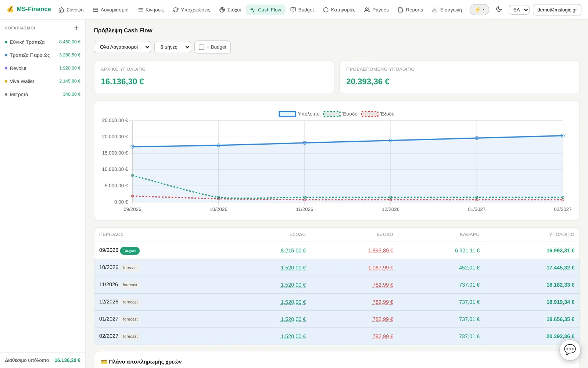
Task: Click the Στόχοι target icon
Action: pos(222,10)
